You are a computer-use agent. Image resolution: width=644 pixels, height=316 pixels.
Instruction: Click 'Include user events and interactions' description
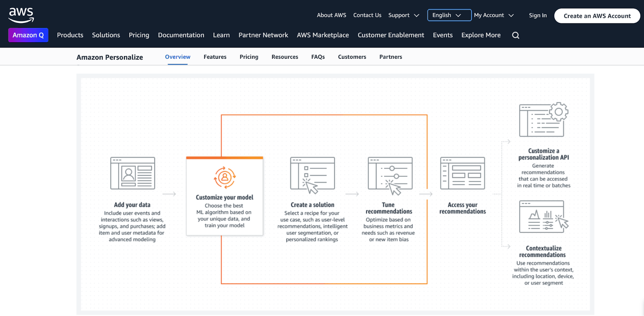pyautogui.click(x=132, y=226)
